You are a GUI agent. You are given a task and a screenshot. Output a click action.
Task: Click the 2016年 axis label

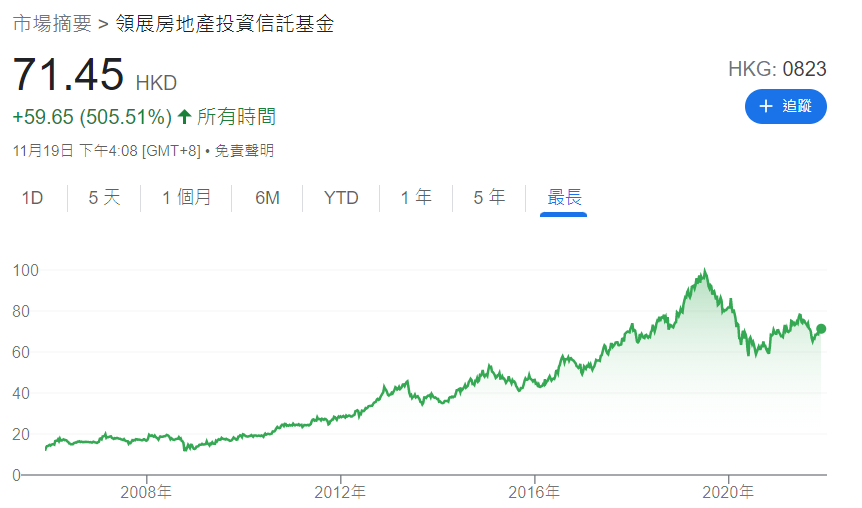(534, 492)
